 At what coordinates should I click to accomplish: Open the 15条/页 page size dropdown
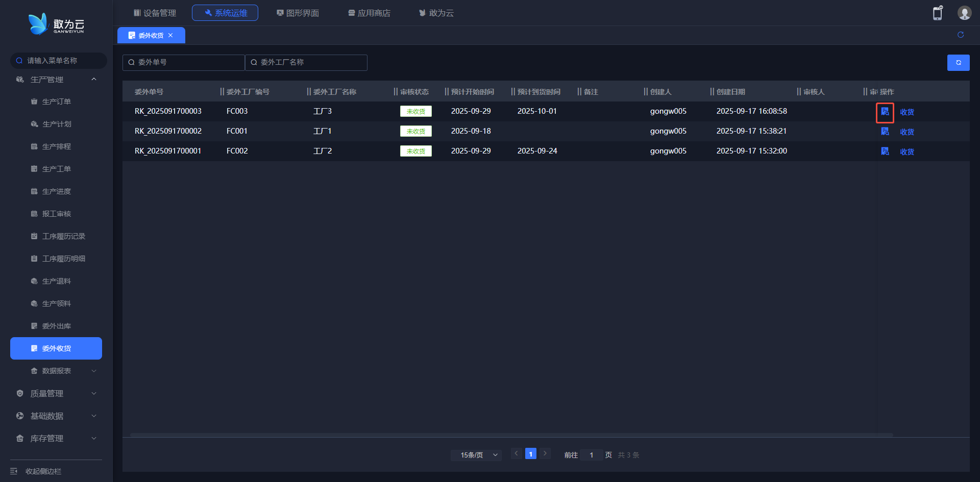click(x=476, y=455)
